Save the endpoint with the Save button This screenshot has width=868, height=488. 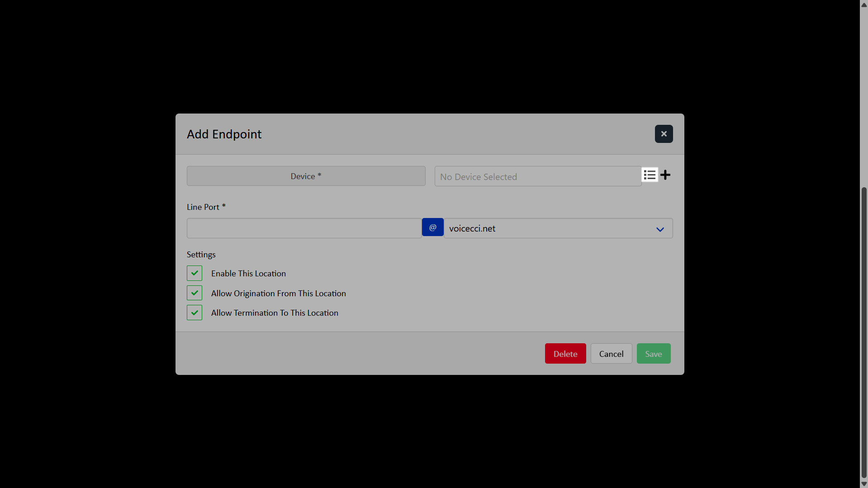653,354
